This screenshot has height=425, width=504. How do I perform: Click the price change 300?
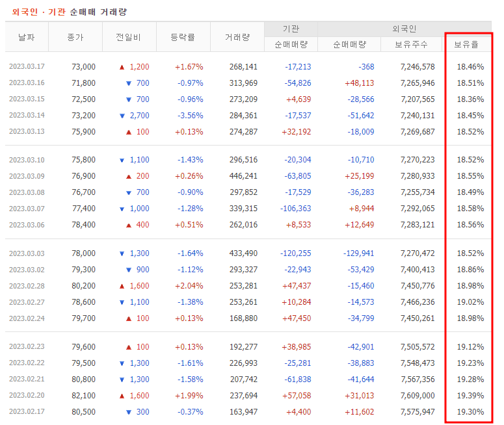pos(142,412)
